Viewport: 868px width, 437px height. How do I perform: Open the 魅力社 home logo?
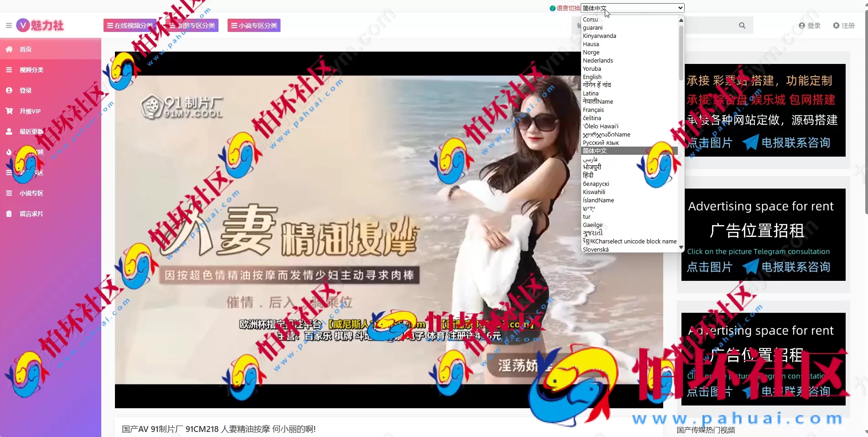[39, 25]
